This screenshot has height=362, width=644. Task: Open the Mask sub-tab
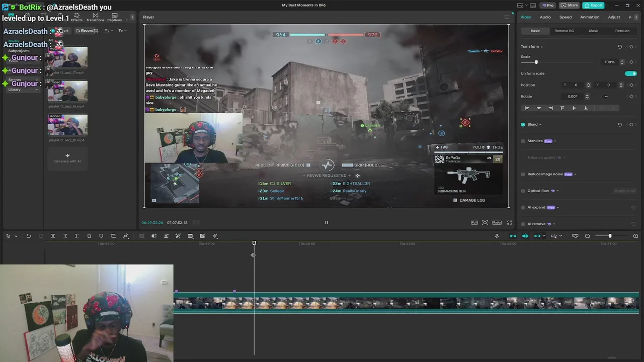point(593,31)
